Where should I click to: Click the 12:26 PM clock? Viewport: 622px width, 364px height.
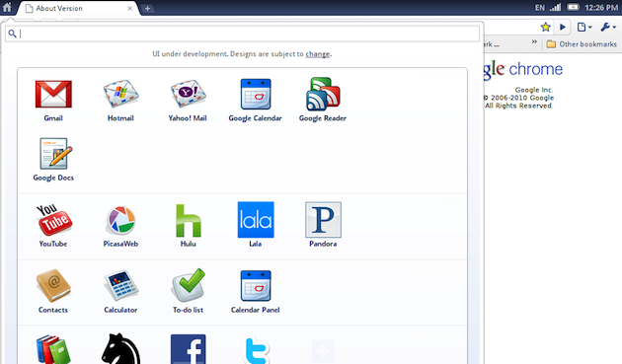coord(601,8)
